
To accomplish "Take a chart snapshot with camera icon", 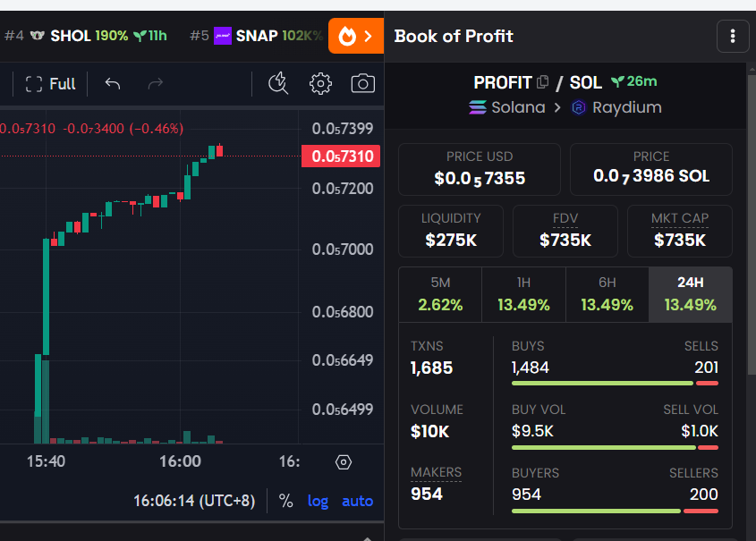I will [363, 83].
